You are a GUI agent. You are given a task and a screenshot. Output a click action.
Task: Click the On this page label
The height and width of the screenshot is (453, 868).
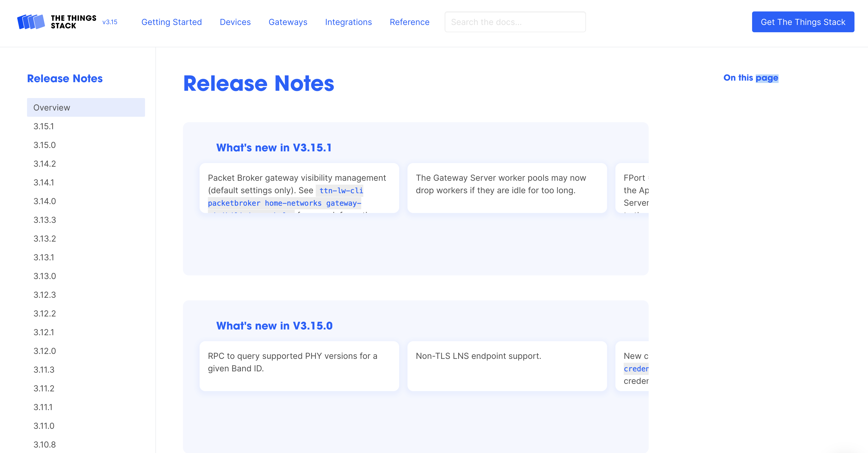(x=750, y=78)
